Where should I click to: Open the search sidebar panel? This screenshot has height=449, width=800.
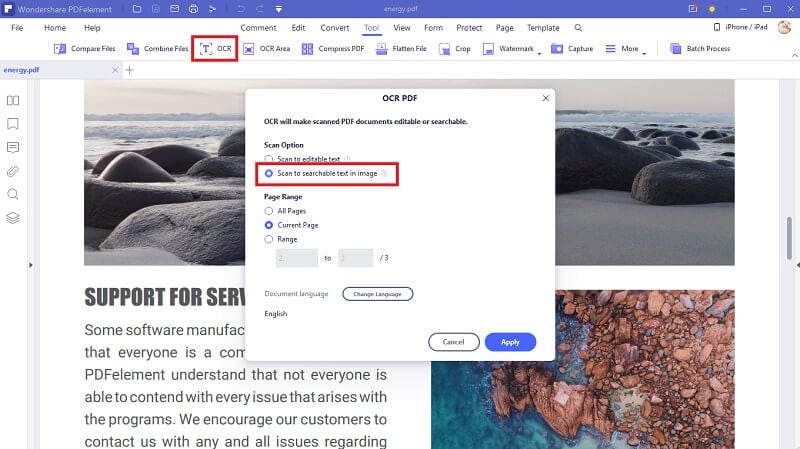click(x=13, y=194)
